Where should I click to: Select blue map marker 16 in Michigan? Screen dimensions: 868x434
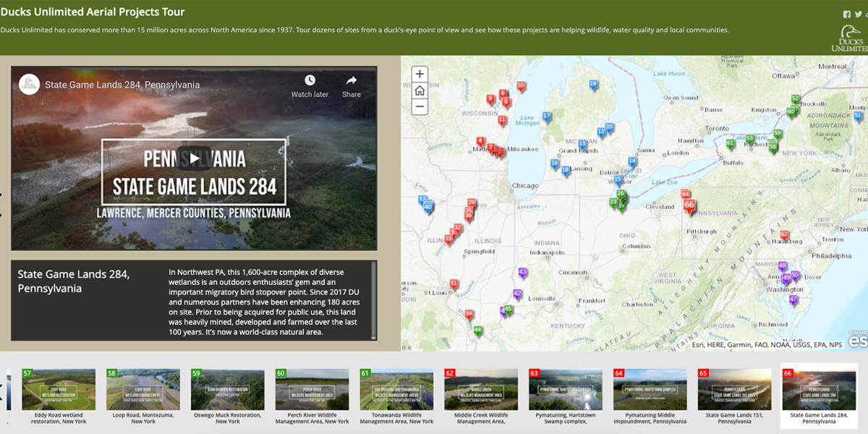click(x=555, y=164)
